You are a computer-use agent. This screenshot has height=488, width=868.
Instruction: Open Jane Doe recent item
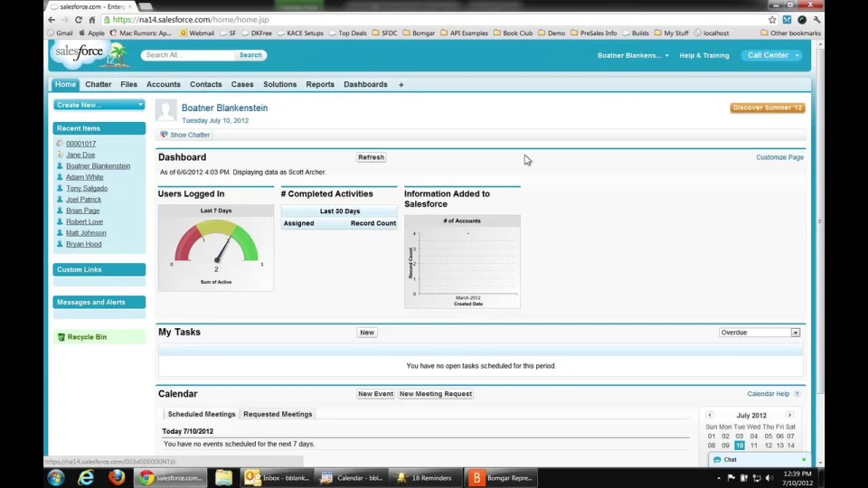point(80,155)
